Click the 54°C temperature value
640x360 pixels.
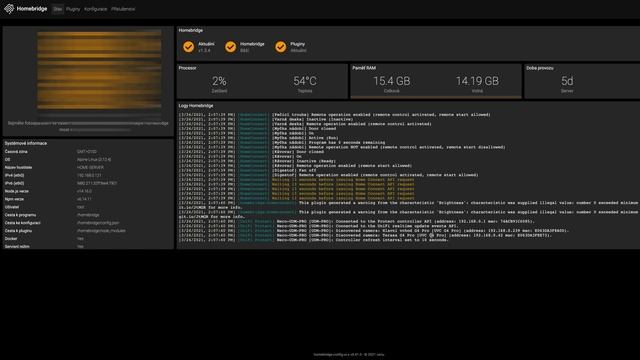(x=305, y=81)
